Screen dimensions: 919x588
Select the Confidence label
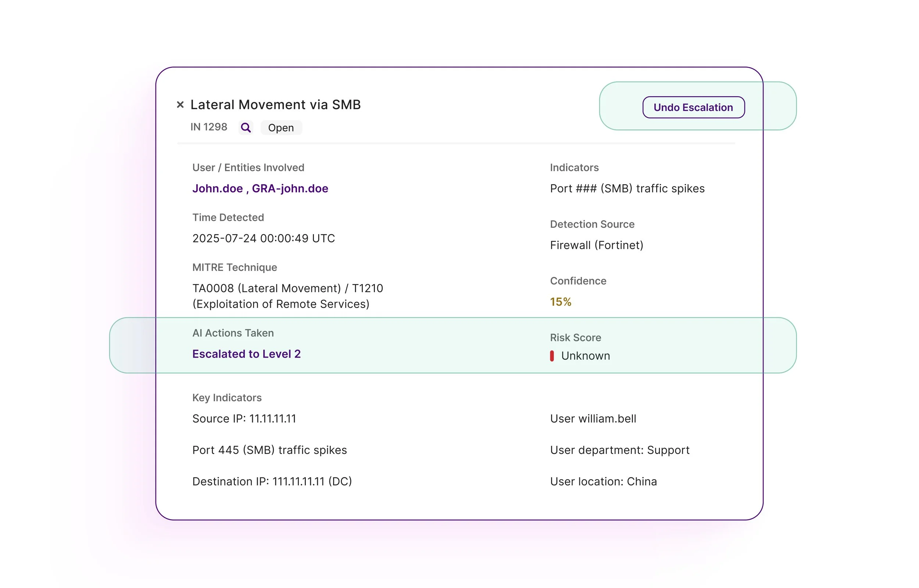[x=578, y=281]
